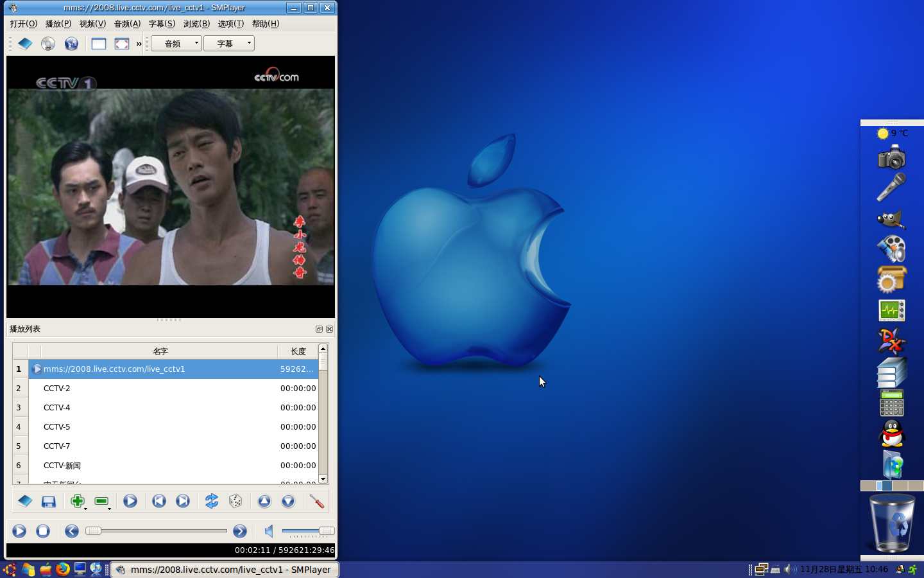The image size is (924, 578).
Task: Toggle compact mode window icon in toolbar
Action: click(x=99, y=44)
